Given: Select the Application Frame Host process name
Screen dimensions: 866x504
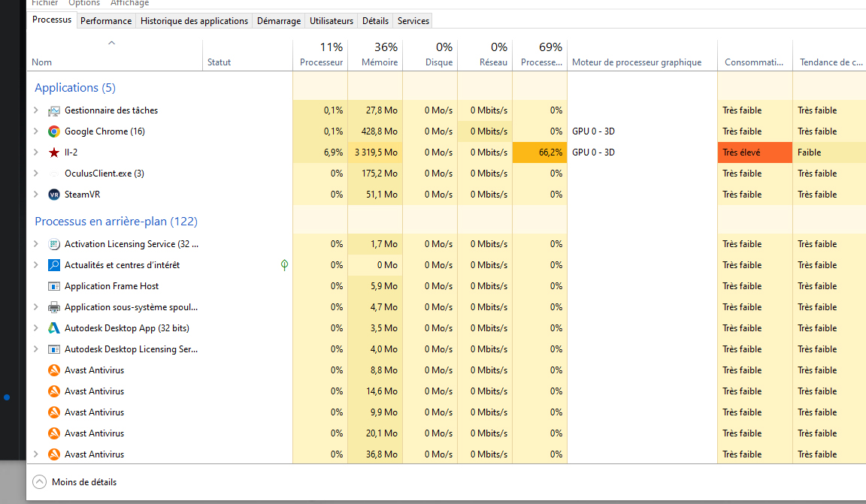Looking at the screenshot, I should pyautogui.click(x=111, y=286).
